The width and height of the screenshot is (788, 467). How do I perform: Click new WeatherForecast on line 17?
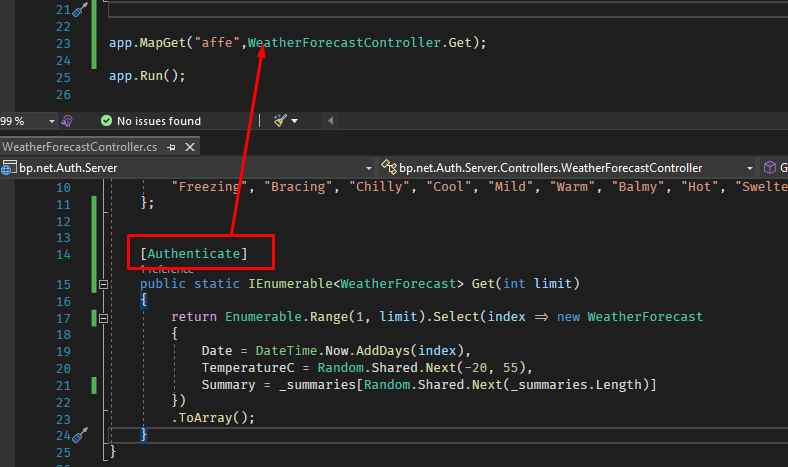pos(630,317)
